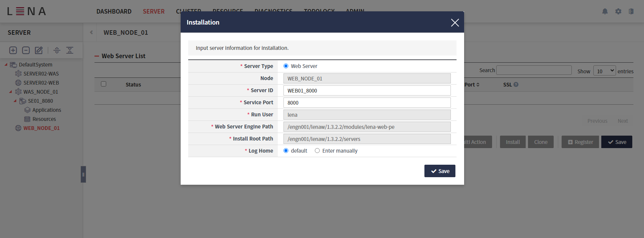Image resolution: width=644 pixels, height=238 pixels.
Task: Click the add (plus) icon in server toolbar
Action: (13, 50)
